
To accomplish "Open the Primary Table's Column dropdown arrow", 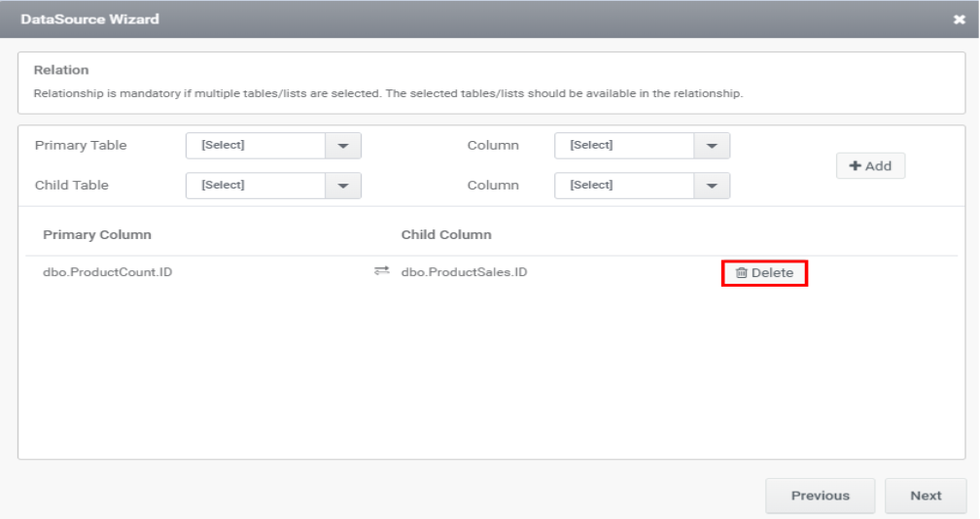I will (x=712, y=146).
